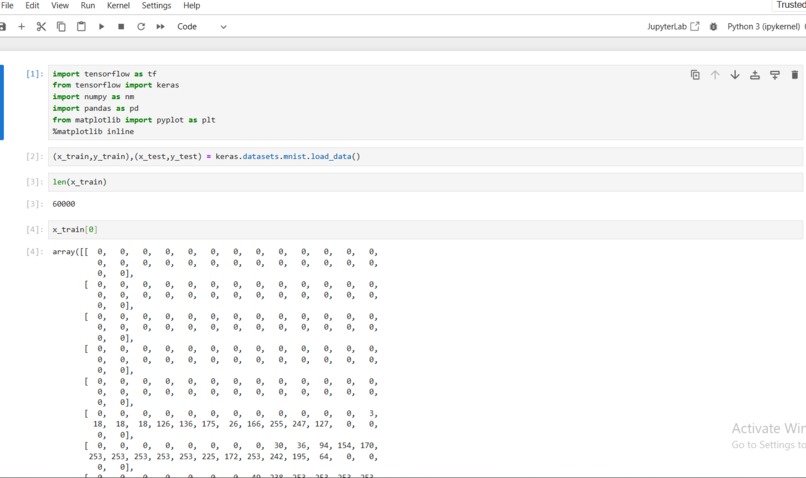Open the Settings menu
The width and height of the screenshot is (806, 478).
(x=156, y=6)
